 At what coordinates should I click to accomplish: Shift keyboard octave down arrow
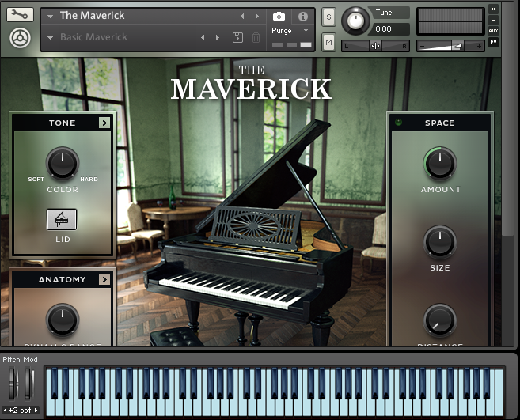(5, 410)
